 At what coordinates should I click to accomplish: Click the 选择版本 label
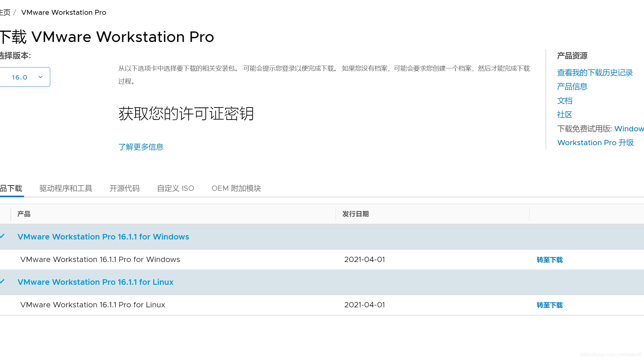(x=15, y=56)
